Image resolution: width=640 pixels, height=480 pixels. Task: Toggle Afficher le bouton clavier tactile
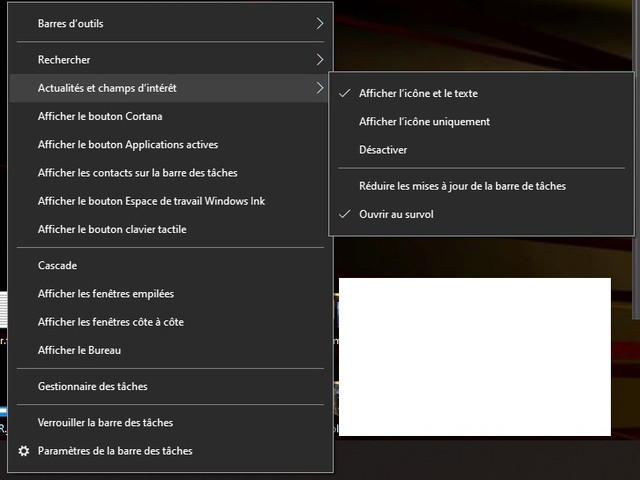coord(171,229)
